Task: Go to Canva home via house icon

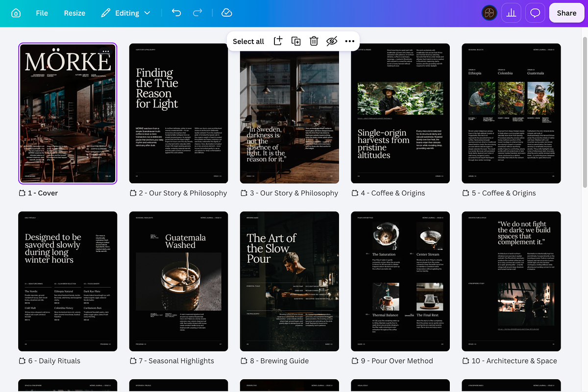Action: coord(16,13)
